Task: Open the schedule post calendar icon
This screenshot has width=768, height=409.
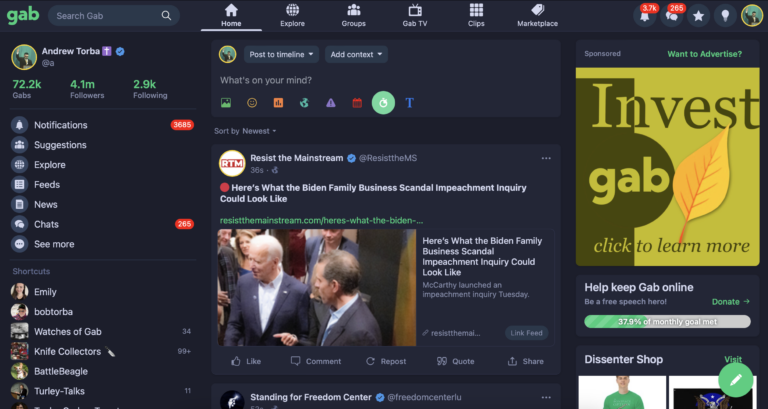Action: coord(357,103)
